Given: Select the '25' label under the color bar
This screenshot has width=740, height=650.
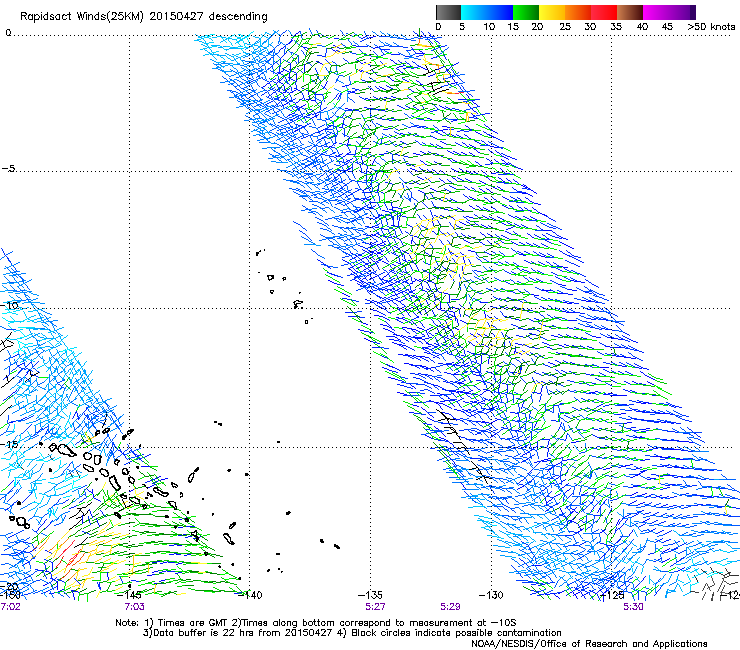Looking at the screenshot, I should click(x=565, y=27).
